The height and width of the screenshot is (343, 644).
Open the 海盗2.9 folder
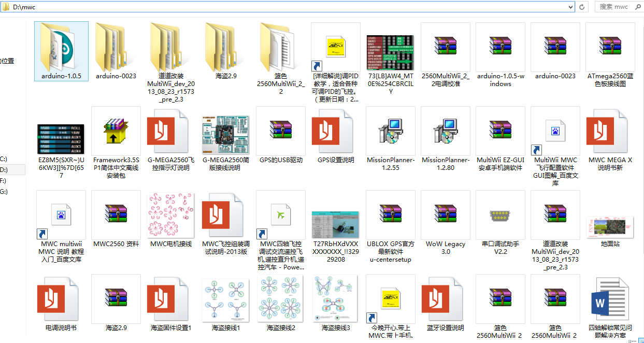226,51
